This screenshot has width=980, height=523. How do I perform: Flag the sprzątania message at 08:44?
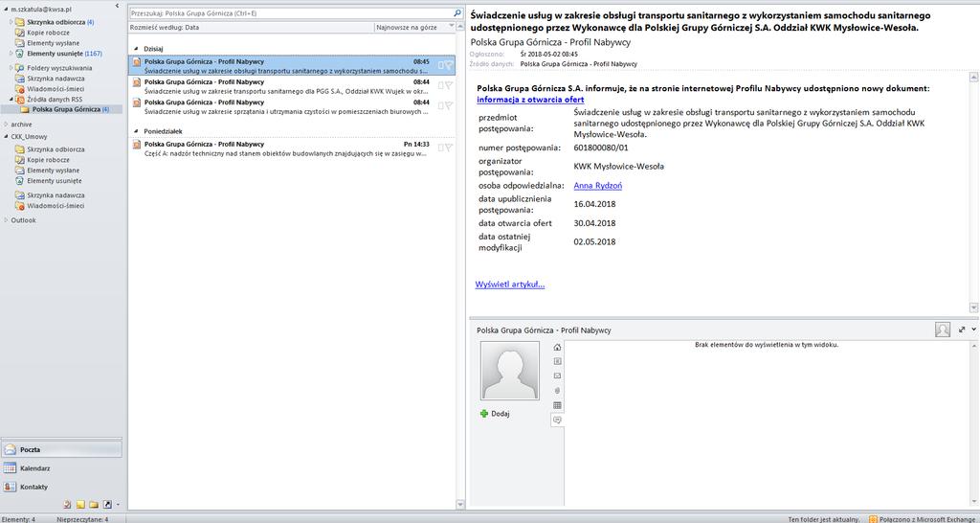[x=450, y=105]
